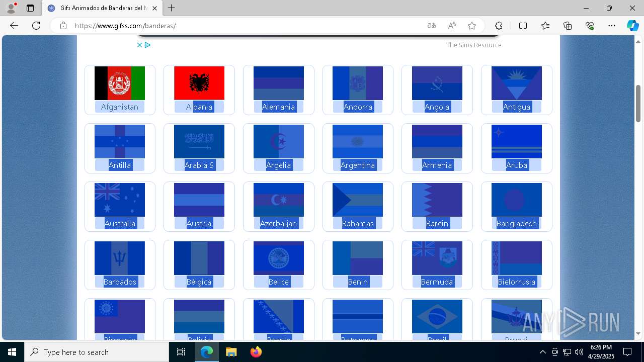Click the Antigua label link

coord(517,107)
